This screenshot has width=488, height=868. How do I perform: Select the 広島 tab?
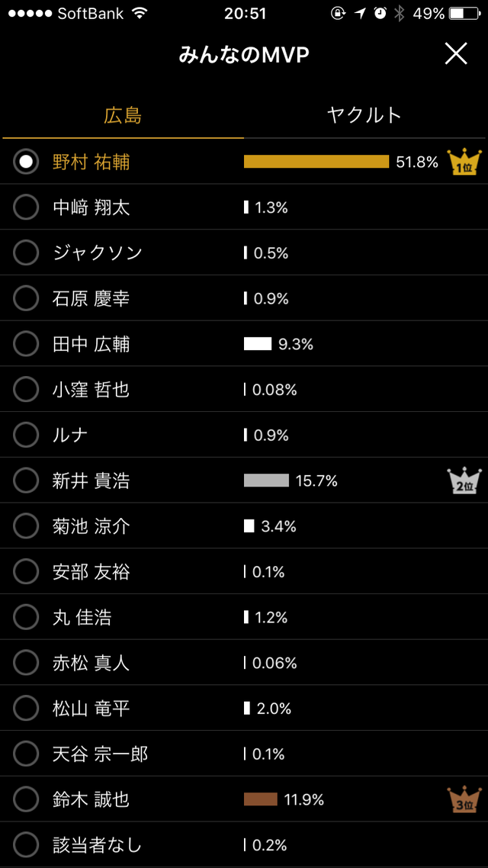[x=123, y=115]
